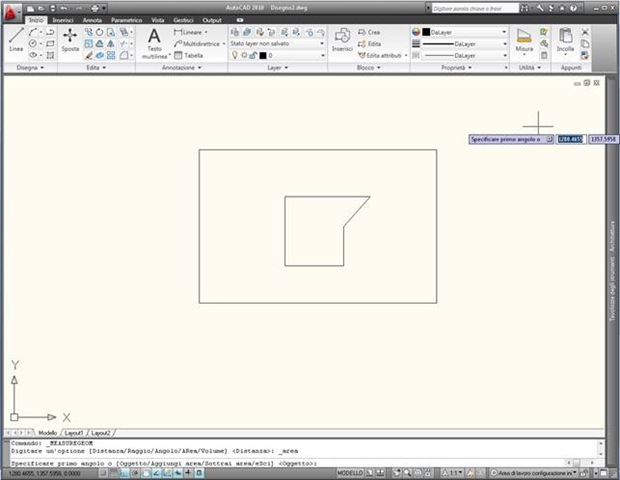Viewport: 620px width, 480px height.
Task: Click the black DaLayer object color swatch
Action: 426,32
